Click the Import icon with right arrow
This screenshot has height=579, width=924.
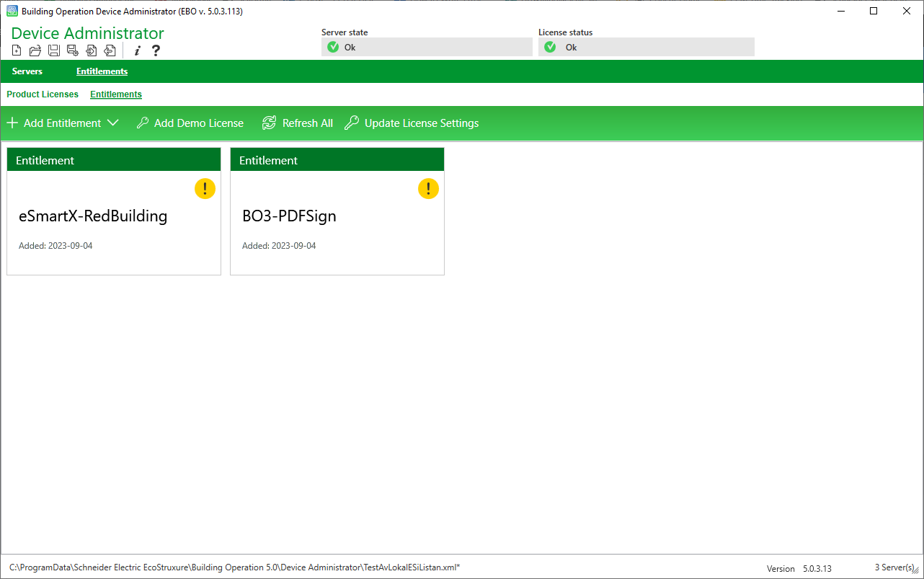click(92, 50)
